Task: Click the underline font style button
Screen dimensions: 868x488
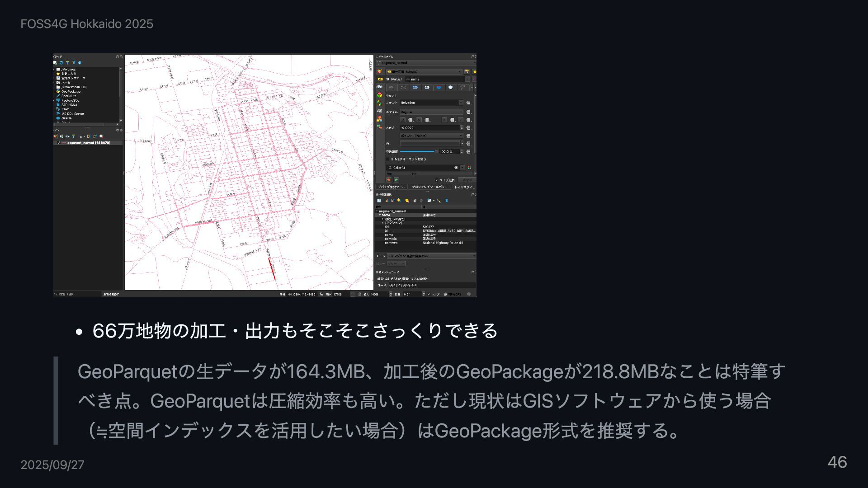Action: tap(403, 120)
